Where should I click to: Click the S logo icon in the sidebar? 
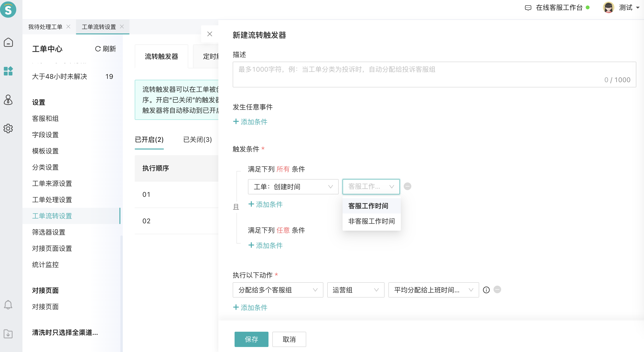coord(8,10)
